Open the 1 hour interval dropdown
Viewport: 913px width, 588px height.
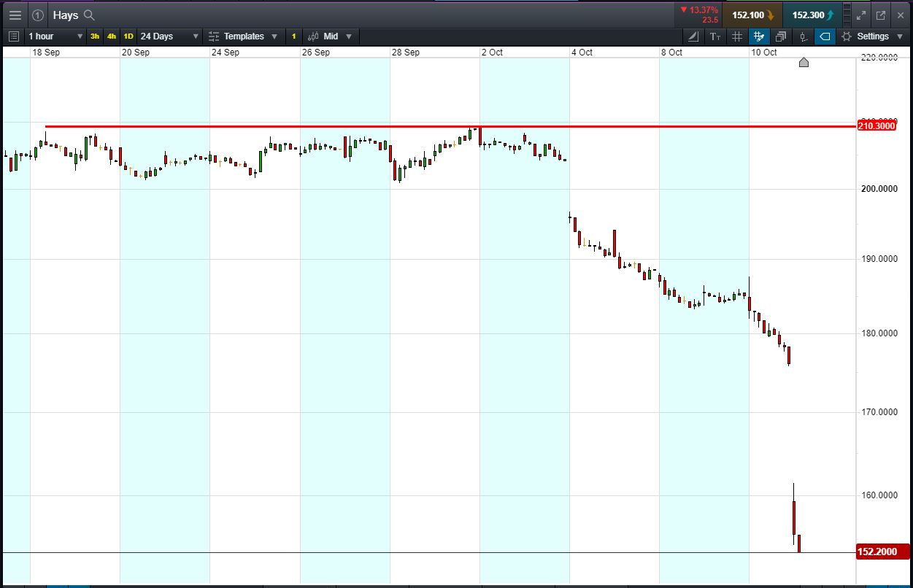click(x=55, y=36)
